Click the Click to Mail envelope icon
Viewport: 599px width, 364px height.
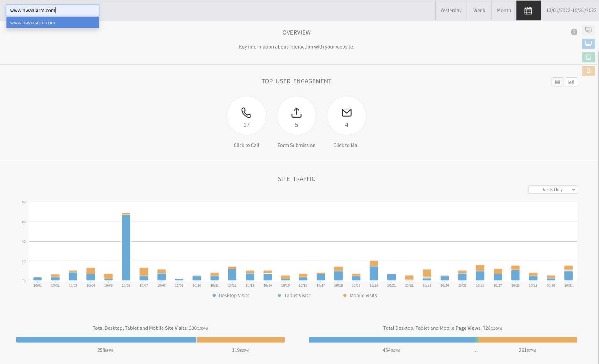pos(346,113)
